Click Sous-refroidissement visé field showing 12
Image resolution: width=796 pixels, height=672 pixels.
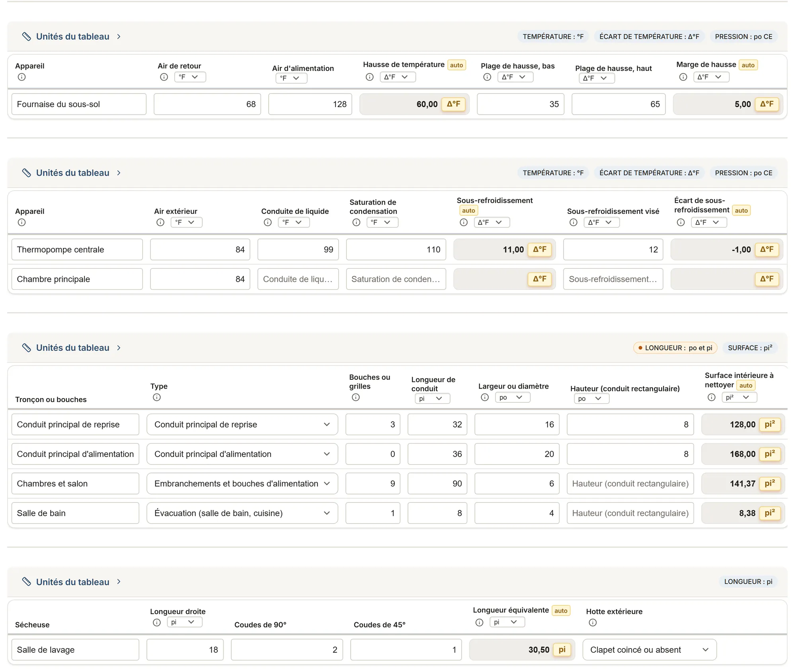[x=613, y=250]
